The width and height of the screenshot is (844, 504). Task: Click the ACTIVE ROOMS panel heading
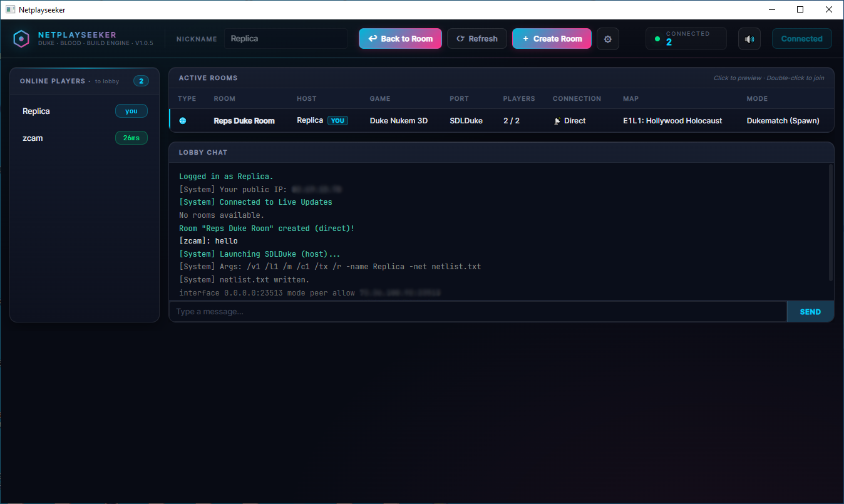pos(208,78)
